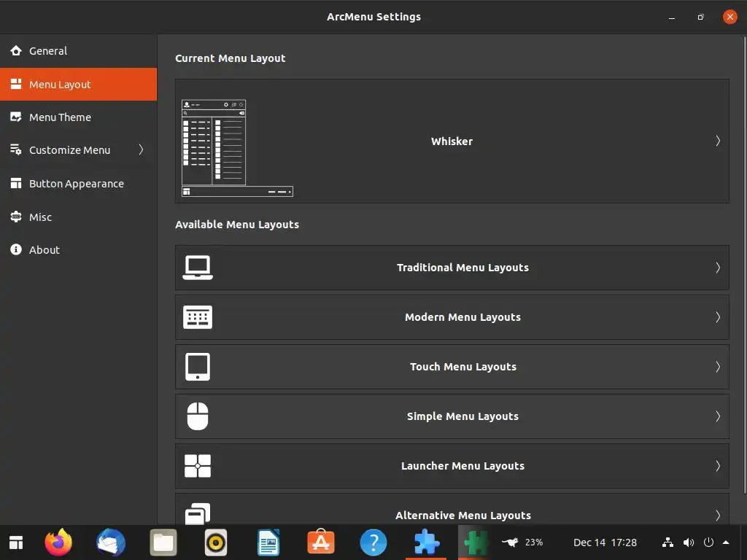This screenshot has height=560, width=747.
Task: Minimize the ArcMenu Settings window
Action: (672, 17)
